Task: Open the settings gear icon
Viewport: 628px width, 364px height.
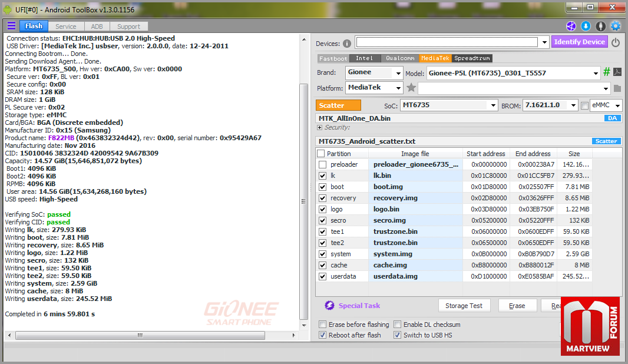Action: tap(616, 26)
